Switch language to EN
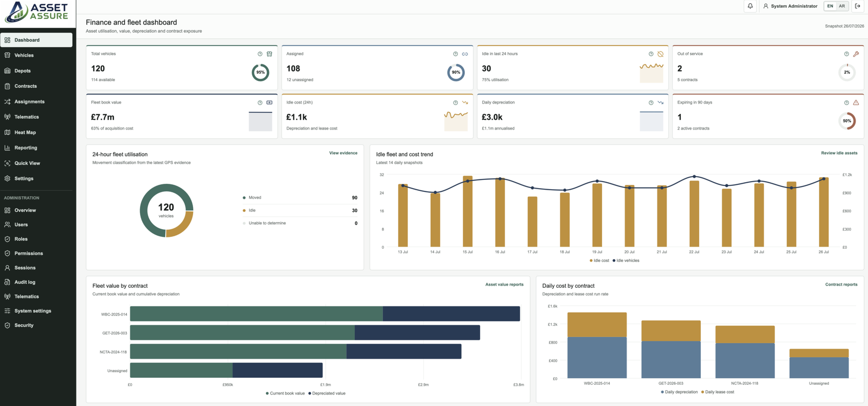Screen dimensions: 868x406 tap(830, 6)
